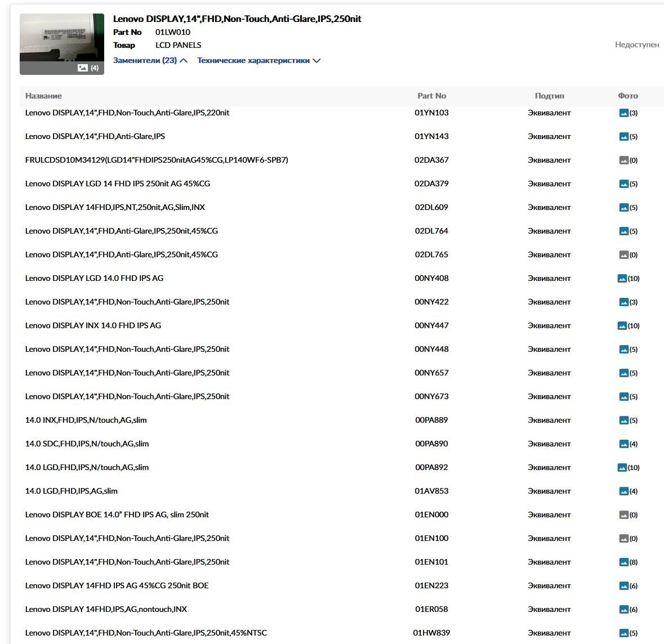Image resolution: width=664 pixels, height=644 pixels.
Task: Click the Part No column header
Action: point(431,96)
